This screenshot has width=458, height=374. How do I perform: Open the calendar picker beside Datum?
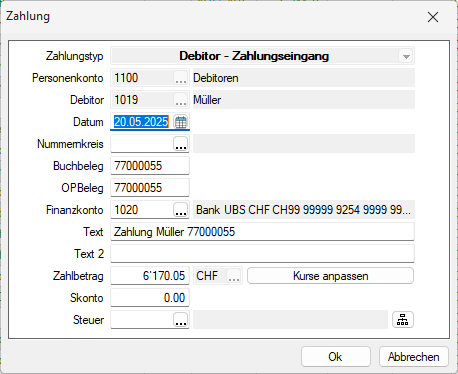point(181,122)
